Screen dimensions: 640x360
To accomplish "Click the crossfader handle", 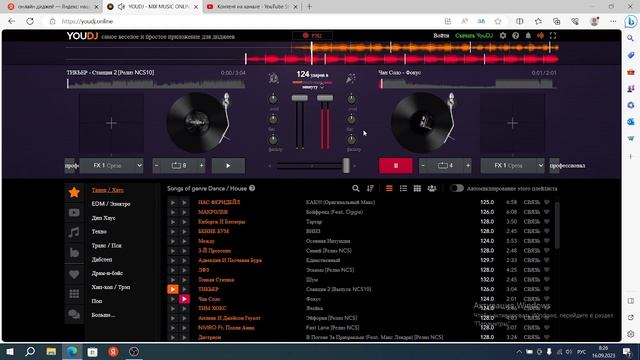I will click(346, 166).
